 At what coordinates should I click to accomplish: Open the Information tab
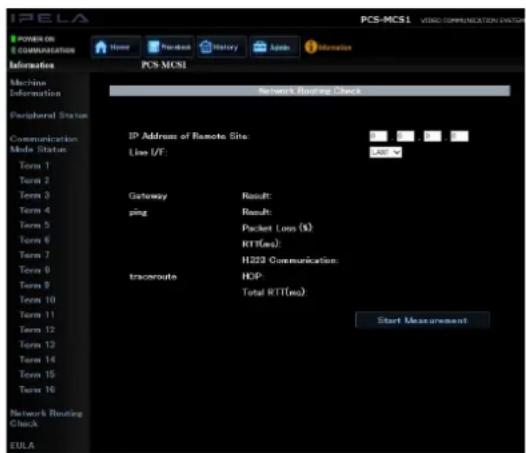click(328, 47)
